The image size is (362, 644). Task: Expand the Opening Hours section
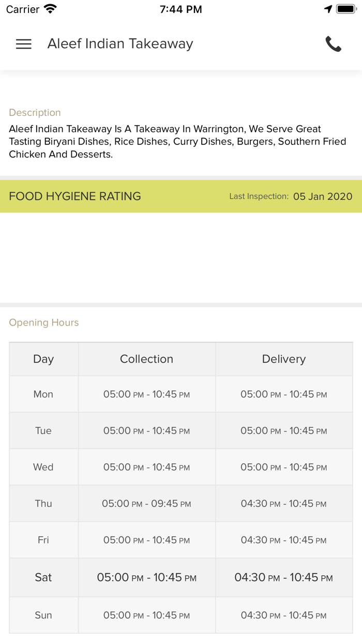(x=43, y=322)
